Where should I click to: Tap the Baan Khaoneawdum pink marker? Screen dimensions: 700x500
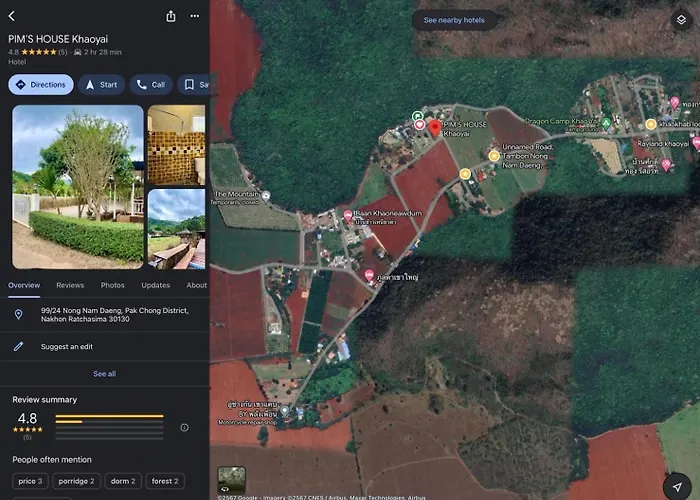pyautogui.click(x=348, y=216)
